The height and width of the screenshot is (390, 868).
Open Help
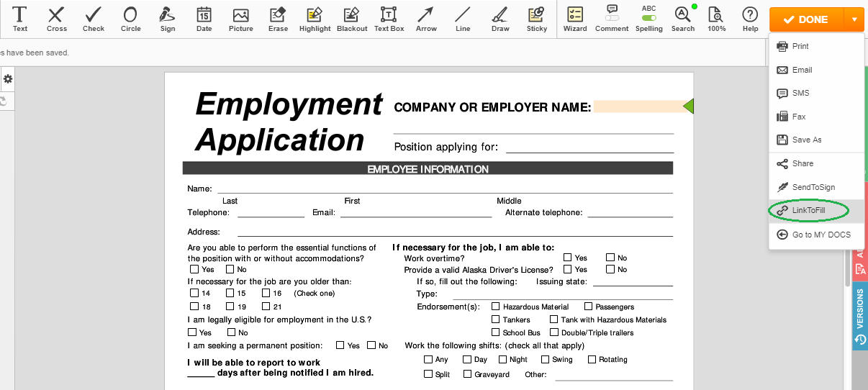pyautogui.click(x=750, y=19)
